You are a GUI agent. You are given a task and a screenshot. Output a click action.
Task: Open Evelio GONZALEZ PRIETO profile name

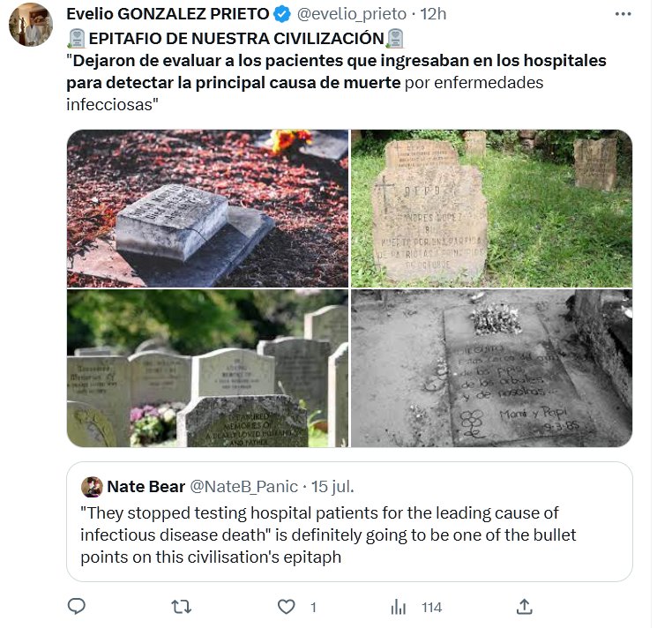click(168, 14)
